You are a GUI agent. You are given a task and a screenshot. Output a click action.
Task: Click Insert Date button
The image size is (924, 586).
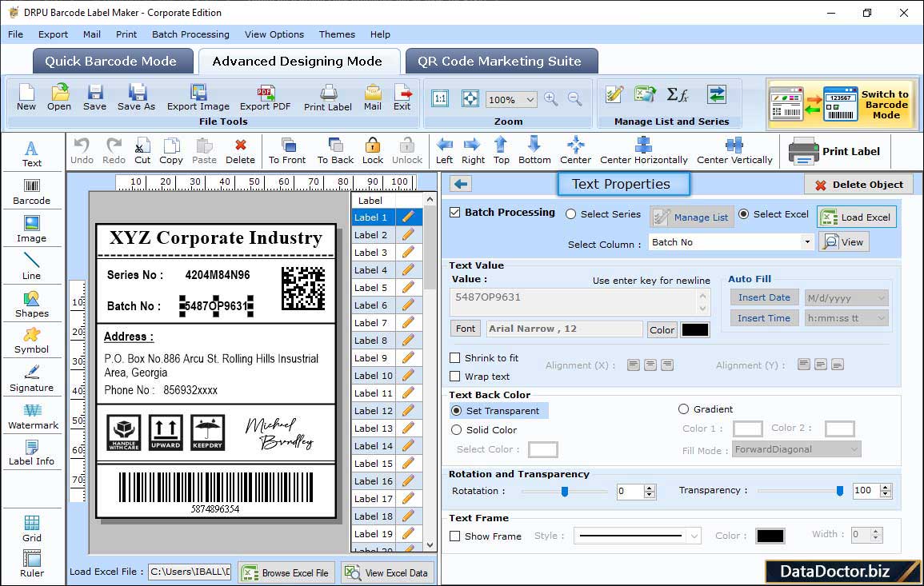(x=764, y=297)
